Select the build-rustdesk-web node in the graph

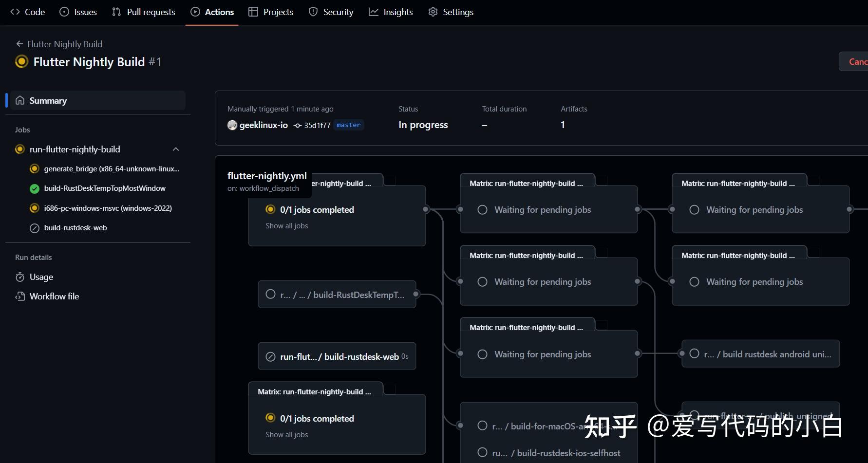(337, 356)
